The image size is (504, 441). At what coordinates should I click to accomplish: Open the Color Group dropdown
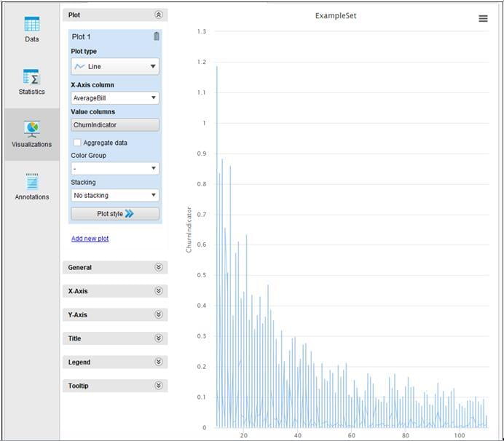click(x=115, y=168)
